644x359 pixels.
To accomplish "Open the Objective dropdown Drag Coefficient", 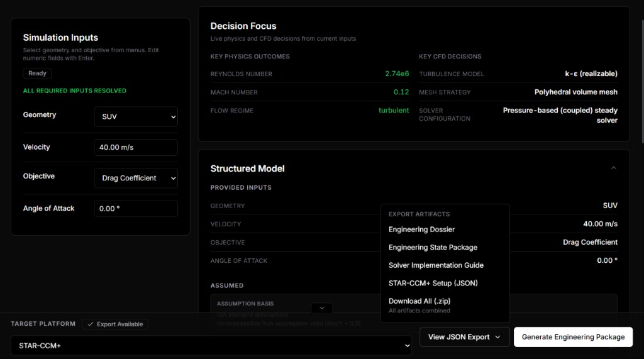I will point(136,179).
